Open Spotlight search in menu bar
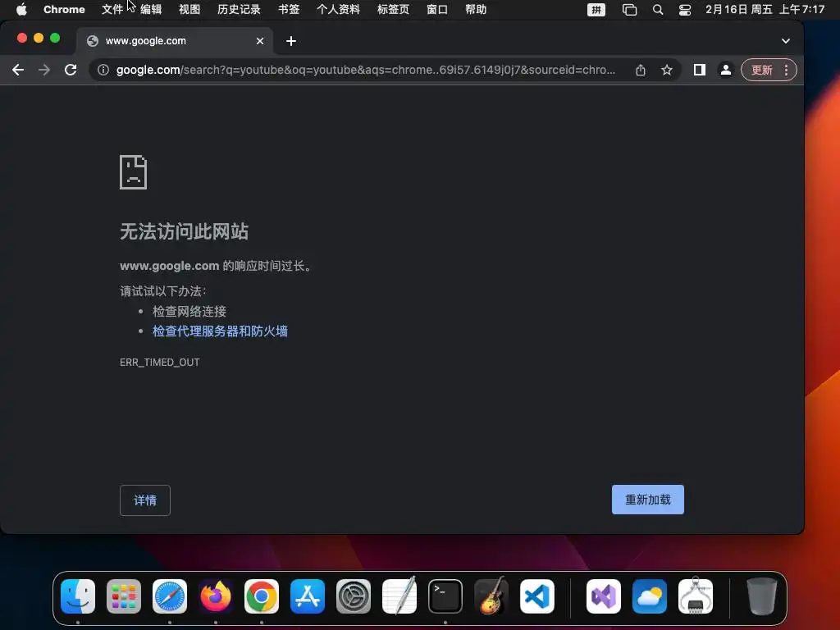The image size is (840, 630). tap(658, 10)
